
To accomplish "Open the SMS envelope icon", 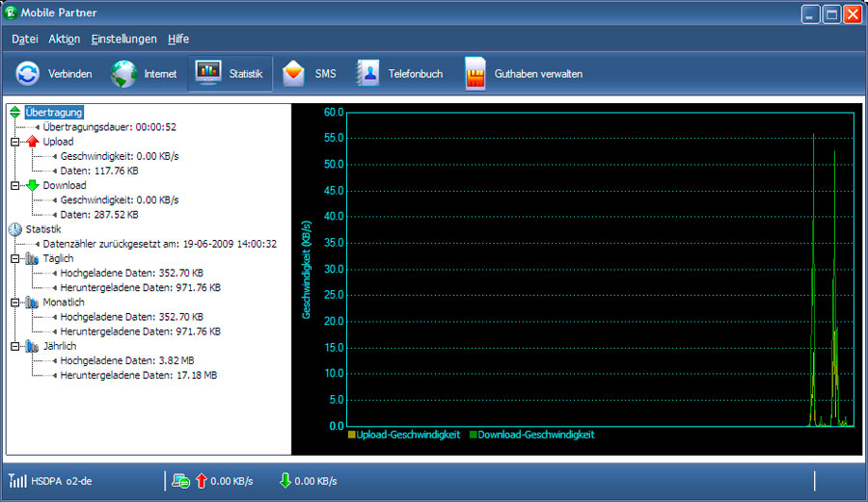I will (294, 73).
